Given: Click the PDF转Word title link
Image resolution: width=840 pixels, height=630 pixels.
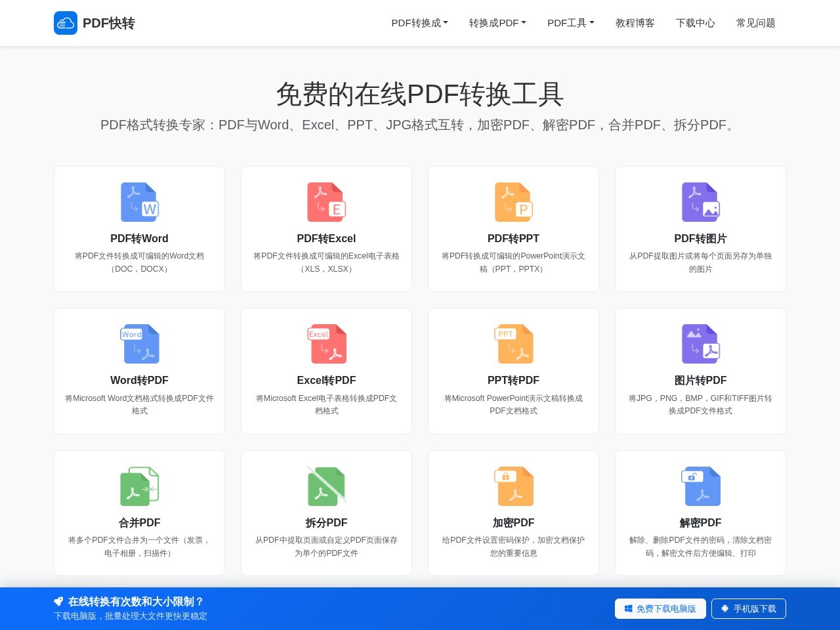Looking at the screenshot, I should pyautogui.click(x=140, y=239).
